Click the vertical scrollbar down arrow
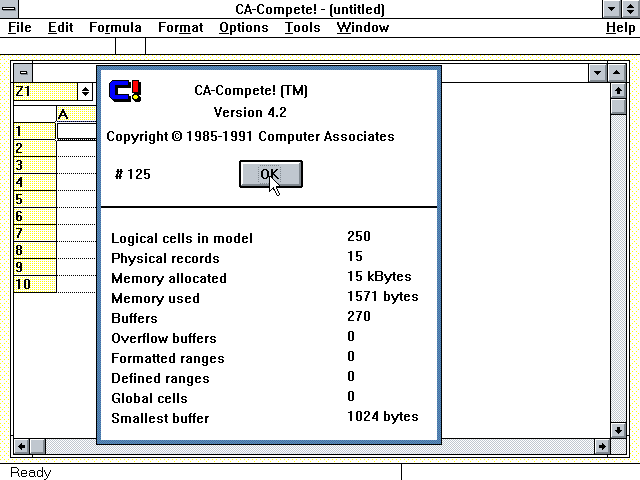640x480 pixels. coord(618,430)
